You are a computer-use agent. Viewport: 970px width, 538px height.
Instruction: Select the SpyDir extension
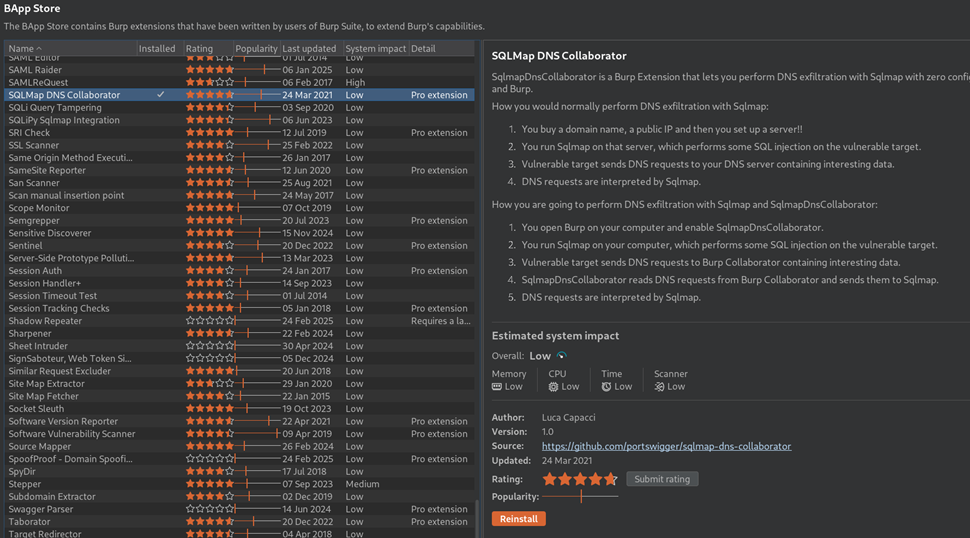pyautogui.click(x=239, y=471)
